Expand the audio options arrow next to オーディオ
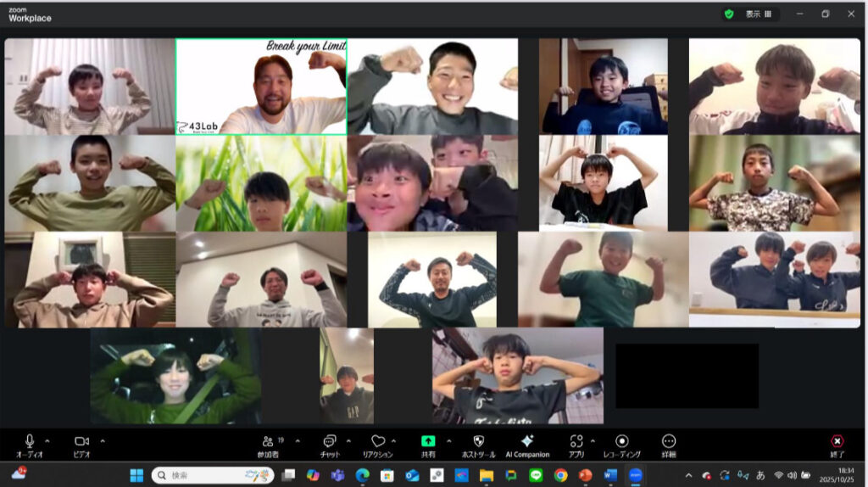 click(x=47, y=440)
